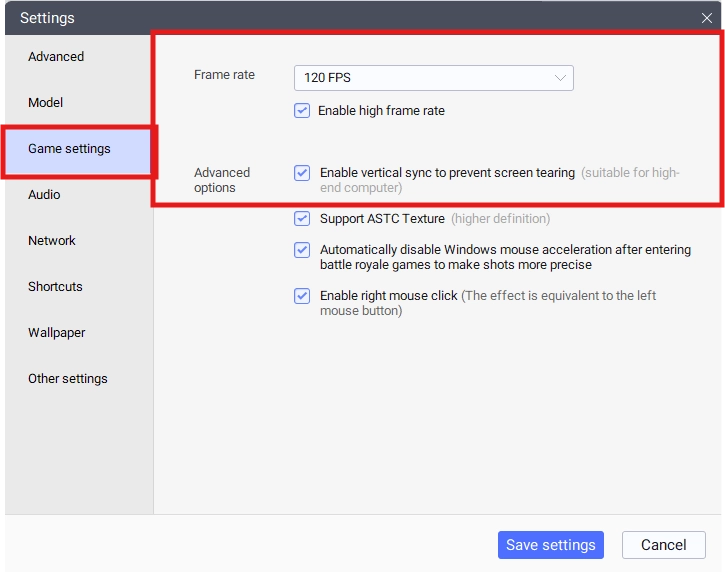Screen dimensions: 726x572
Task: Show the Shortcuts settings page
Action: point(55,287)
